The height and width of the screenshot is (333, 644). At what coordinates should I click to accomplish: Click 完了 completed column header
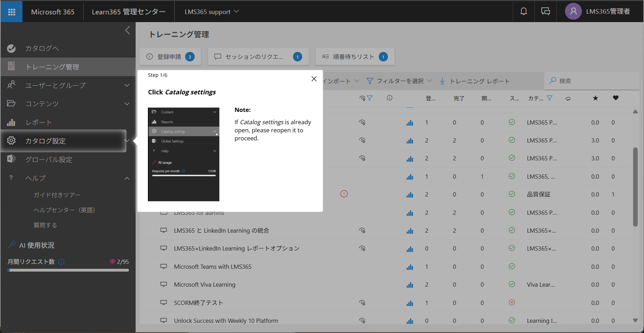(458, 99)
